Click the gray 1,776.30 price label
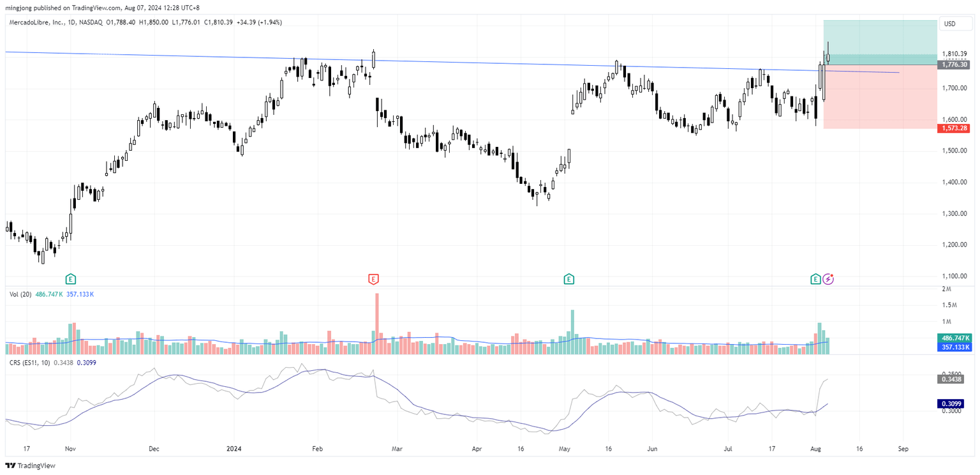Image resolution: width=980 pixels, height=475 pixels. point(954,64)
